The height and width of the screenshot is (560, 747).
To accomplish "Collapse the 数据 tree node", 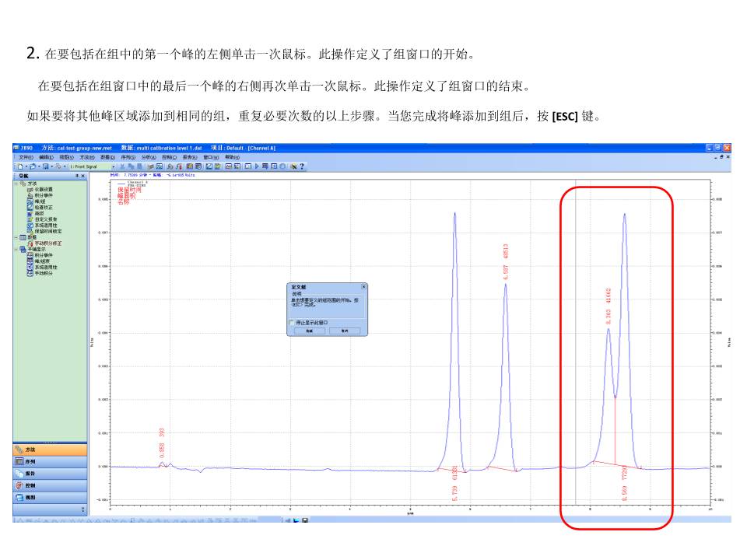I will click(16, 237).
